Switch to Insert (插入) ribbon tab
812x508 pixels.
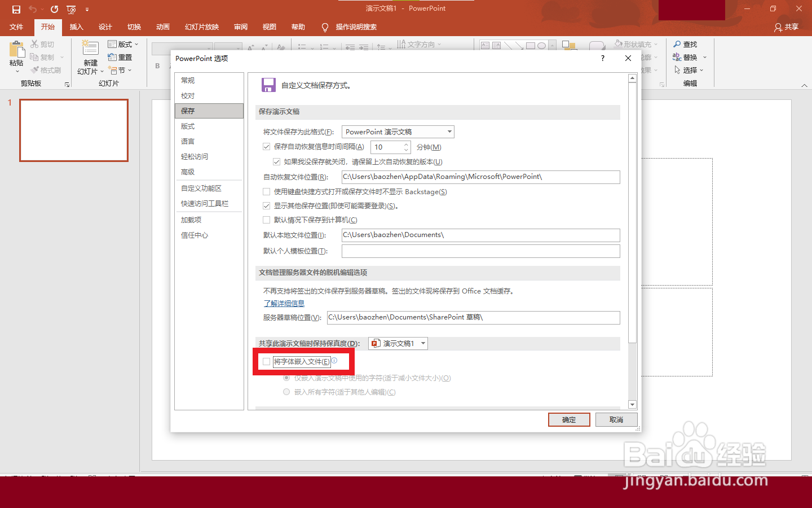pos(76,27)
